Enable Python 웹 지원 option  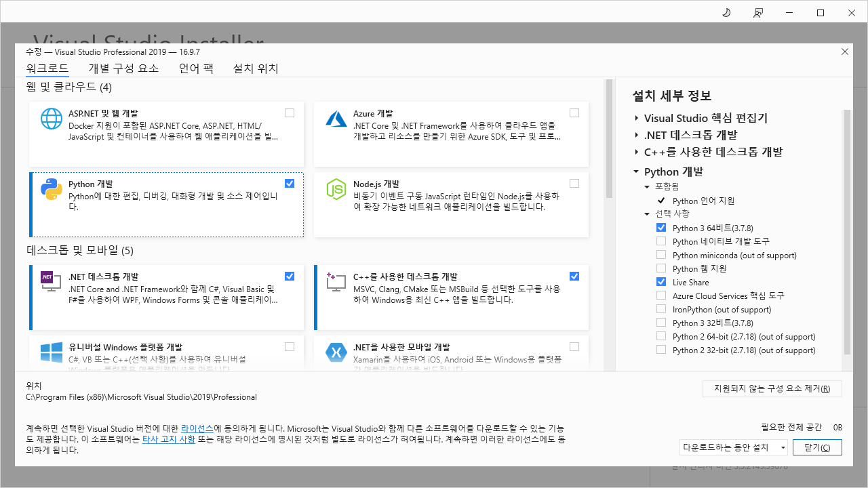(x=661, y=268)
